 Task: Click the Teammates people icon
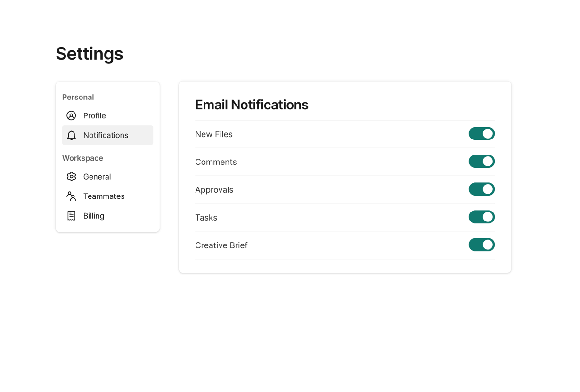tap(71, 196)
